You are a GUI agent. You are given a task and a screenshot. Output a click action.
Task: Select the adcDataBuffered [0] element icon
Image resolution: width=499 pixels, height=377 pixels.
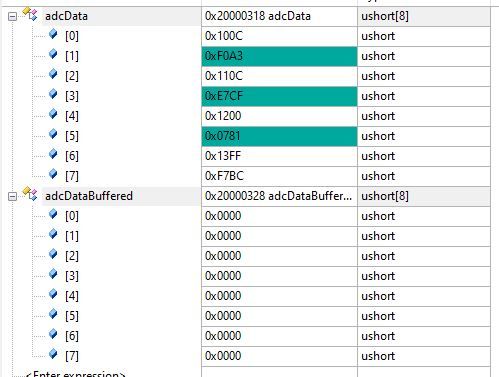(x=53, y=214)
